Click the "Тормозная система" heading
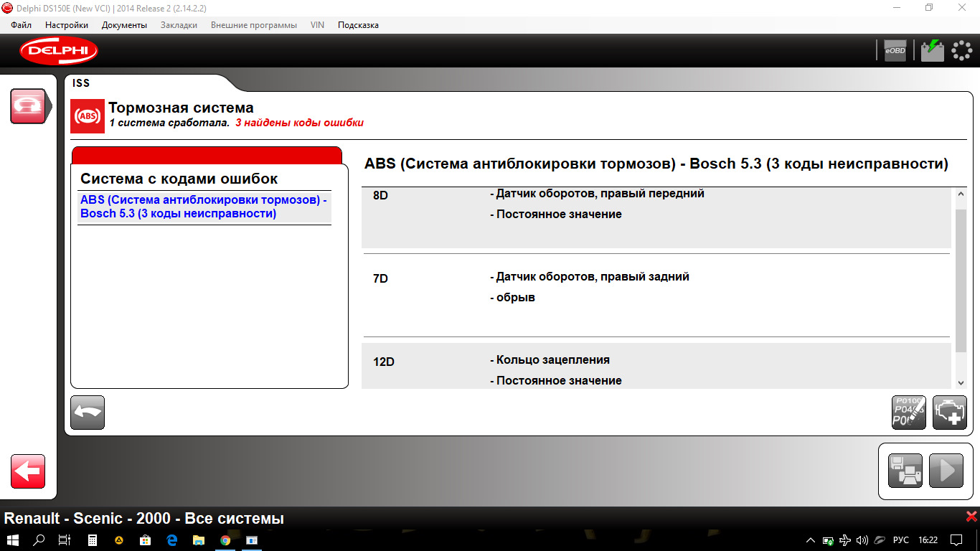Image resolution: width=980 pixels, height=551 pixels. pos(181,108)
